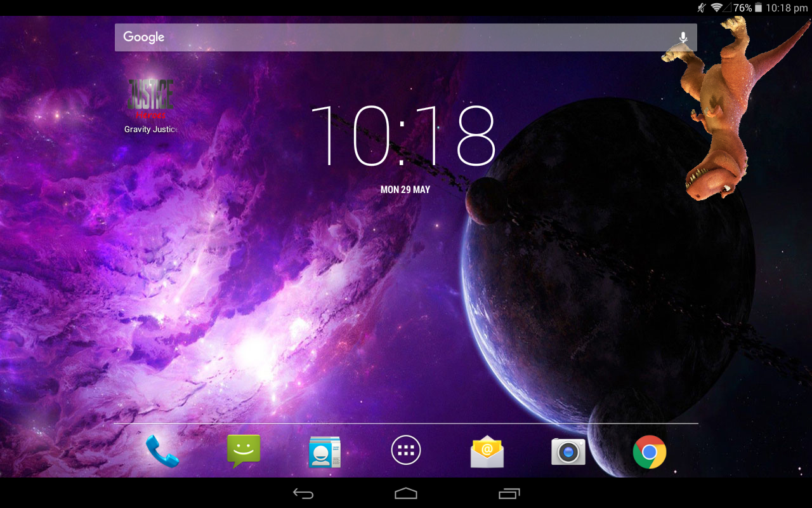Open the Recent Apps switcher
The width and height of the screenshot is (812, 508).
tap(508, 493)
